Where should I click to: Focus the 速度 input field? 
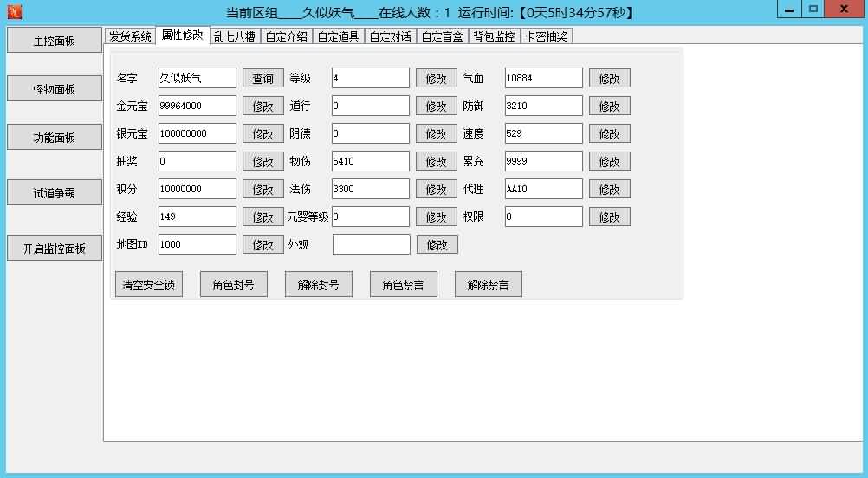(544, 133)
